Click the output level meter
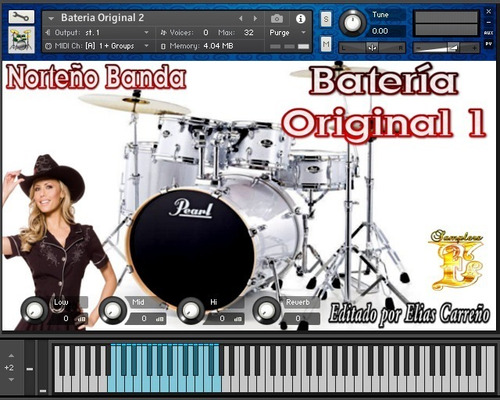The width and height of the screenshot is (500, 400). (x=446, y=23)
